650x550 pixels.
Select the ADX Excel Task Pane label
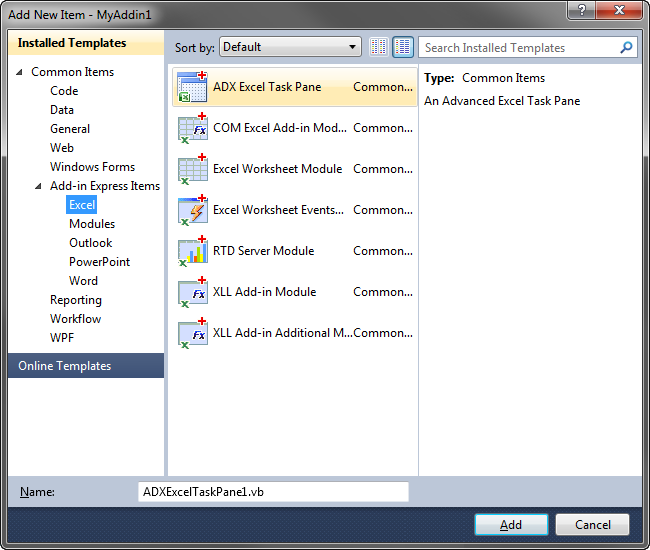click(x=267, y=87)
